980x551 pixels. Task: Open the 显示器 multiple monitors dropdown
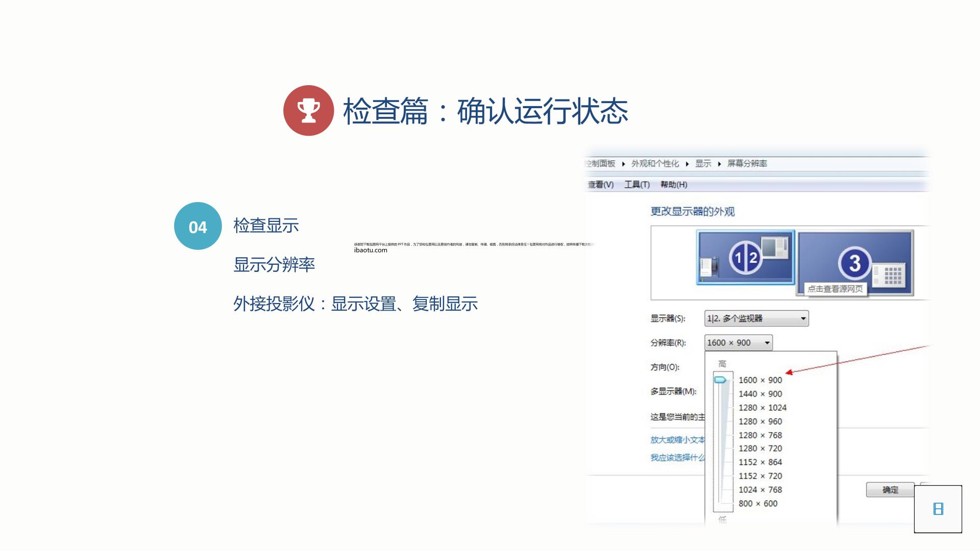point(756,318)
